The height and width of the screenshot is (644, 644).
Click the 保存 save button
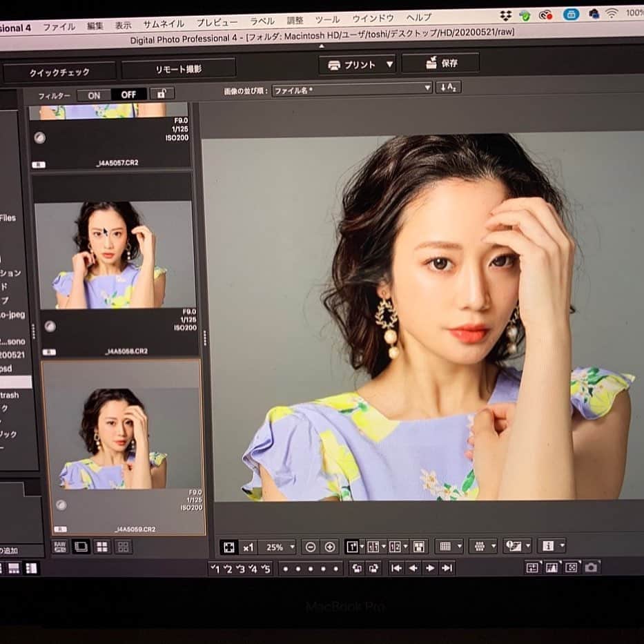pos(440,63)
